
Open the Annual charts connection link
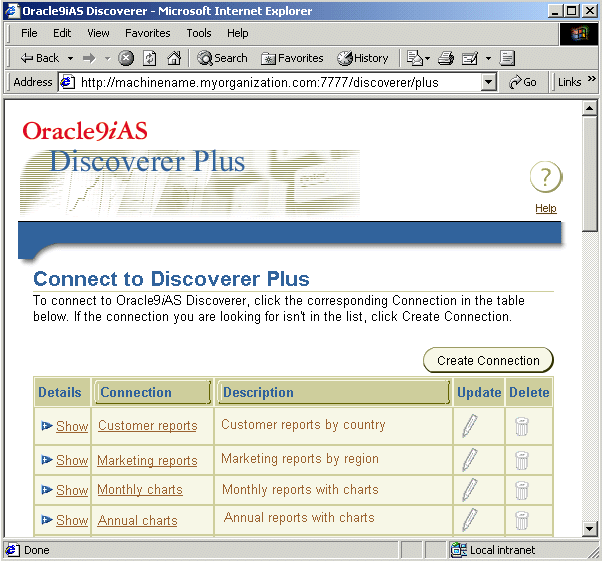tap(137, 520)
